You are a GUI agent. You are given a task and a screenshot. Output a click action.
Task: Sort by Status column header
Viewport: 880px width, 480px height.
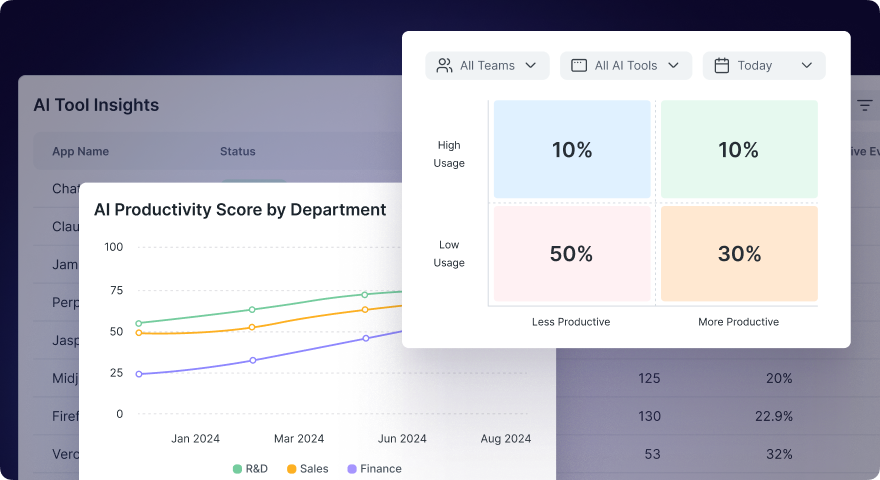[237, 152]
